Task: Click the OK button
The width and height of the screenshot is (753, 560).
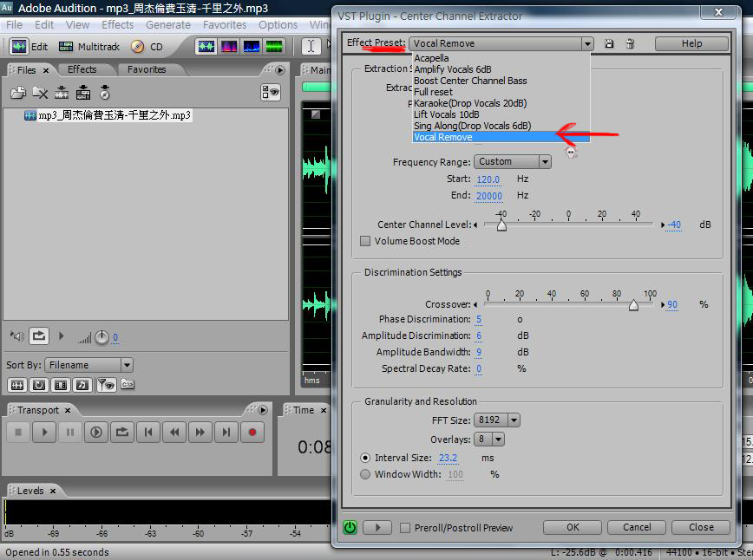Action: 573,527
